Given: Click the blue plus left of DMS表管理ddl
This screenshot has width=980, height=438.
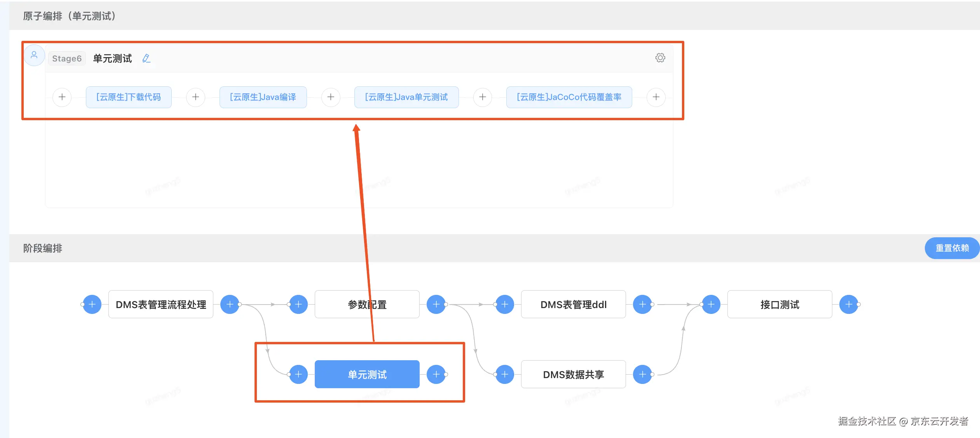Looking at the screenshot, I should [505, 304].
